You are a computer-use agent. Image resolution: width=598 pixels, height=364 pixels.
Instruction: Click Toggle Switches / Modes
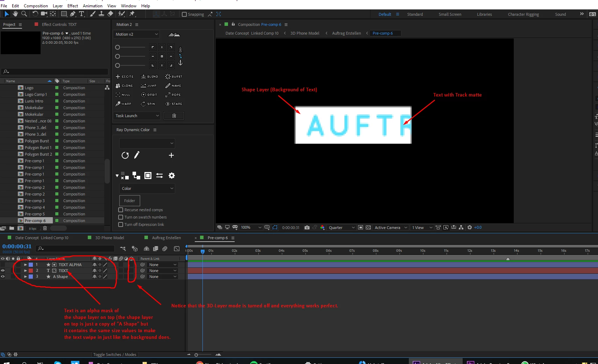[x=115, y=355]
